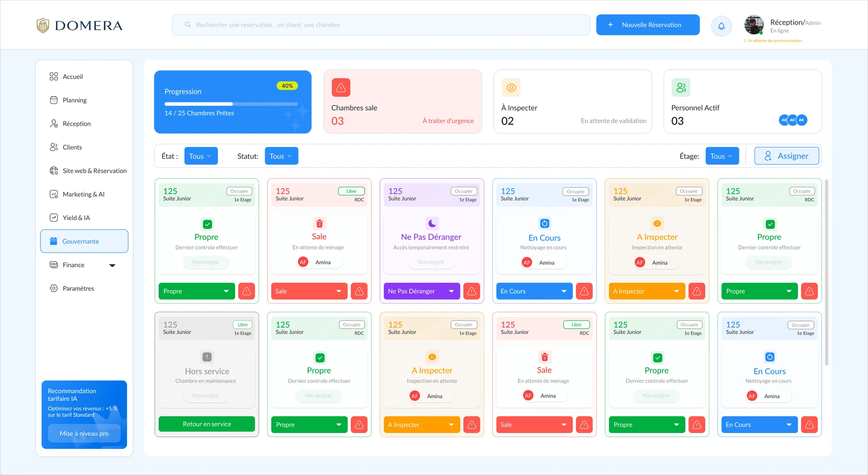The height and width of the screenshot is (475, 868).
Task: Click the orange eye icon on top-row A Inspecter card
Action: pos(657,223)
